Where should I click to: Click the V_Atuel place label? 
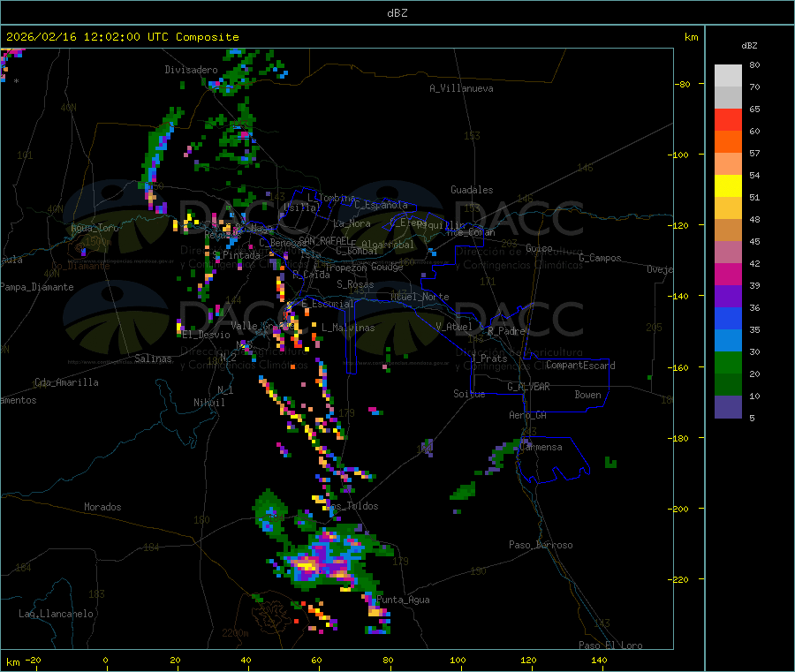click(x=454, y=327)
